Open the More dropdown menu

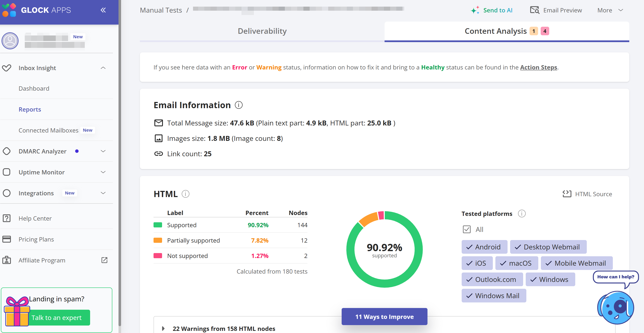click(x=610, y=10)
